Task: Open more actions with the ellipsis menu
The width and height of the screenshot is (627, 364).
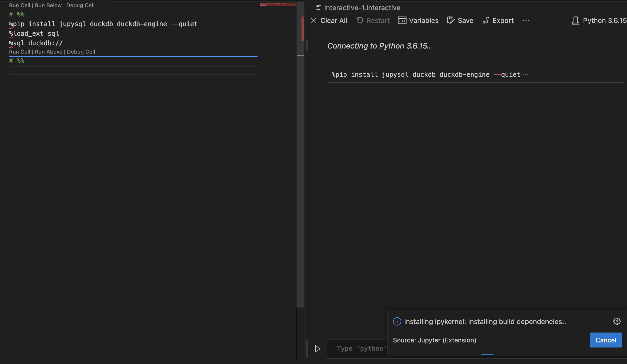Action: tap(526, 20)
